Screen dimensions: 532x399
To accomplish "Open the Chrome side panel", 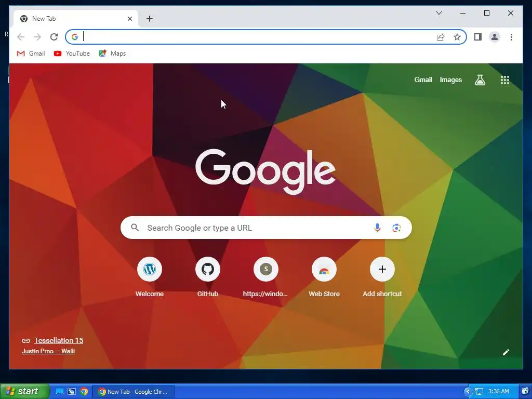I will point(478,37).
